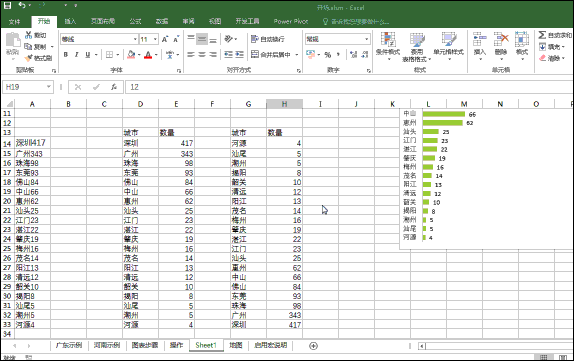Switch to the Page Layout ribbon tab
The height and width of the screenshot is (361, 574).
coord(103,21)
